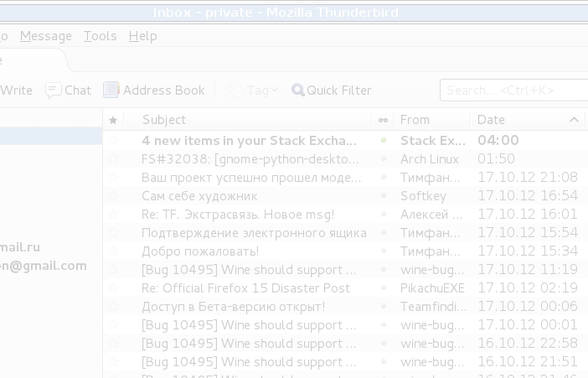This screenshot has height=378, width=588.
Task: Click sender 'Softkey' in From column
Action: pos(423,196)
